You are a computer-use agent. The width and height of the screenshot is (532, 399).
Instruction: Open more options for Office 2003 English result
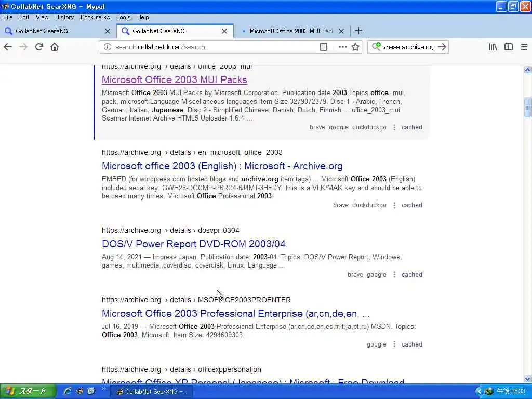(x=394, y=205)
